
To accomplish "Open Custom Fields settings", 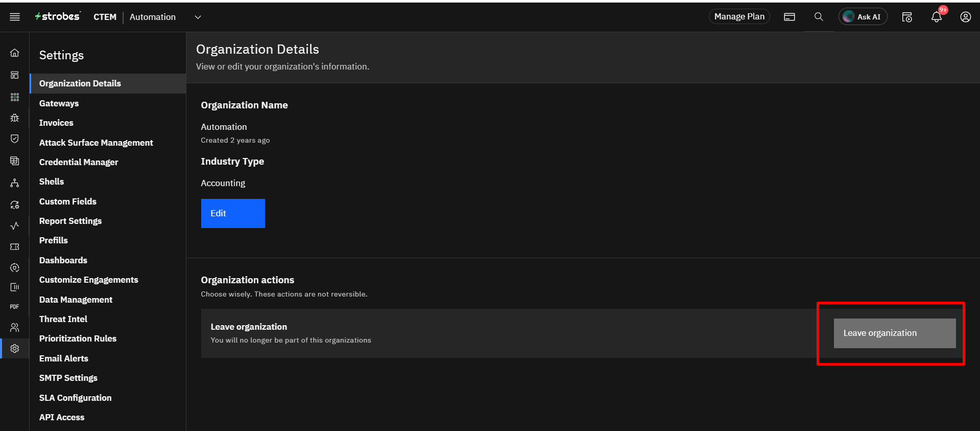I will tap(68, 201).
